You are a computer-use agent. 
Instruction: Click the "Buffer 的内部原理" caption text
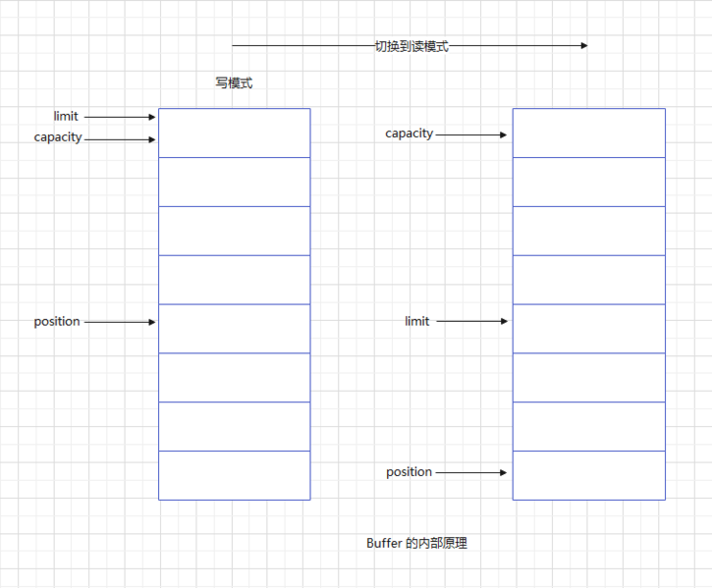coord(416,543)
